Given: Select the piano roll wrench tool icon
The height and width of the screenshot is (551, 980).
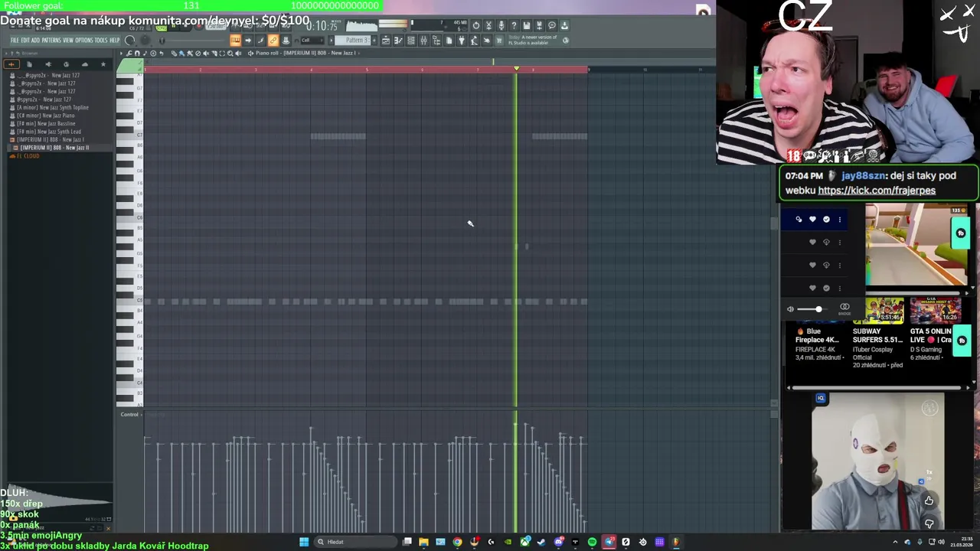Looking at the screenshot, I should pyautogui.click(x=129, y=53).
